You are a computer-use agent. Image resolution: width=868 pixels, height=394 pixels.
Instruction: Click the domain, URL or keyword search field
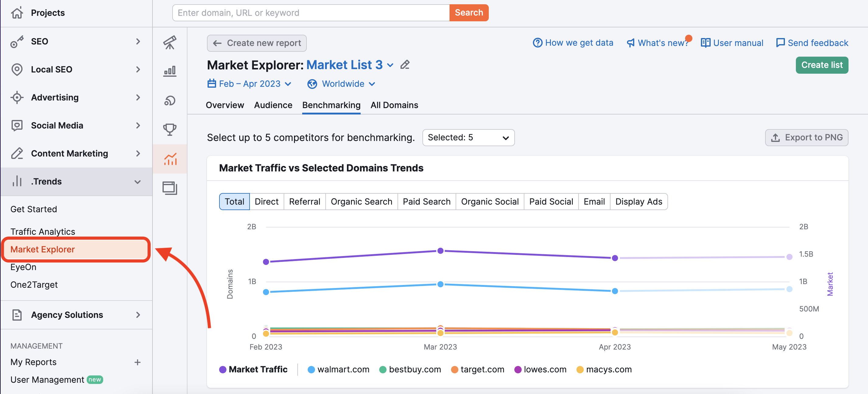311,13
